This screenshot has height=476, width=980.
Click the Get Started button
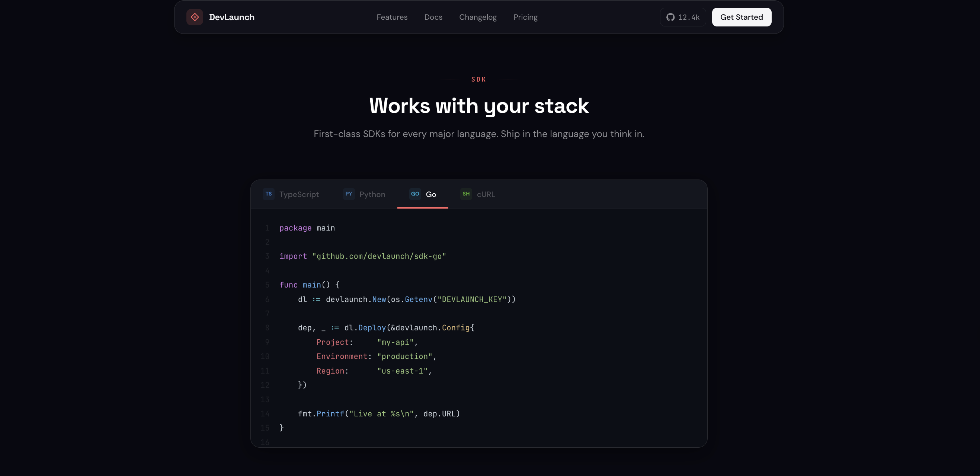tap(741, 17)
